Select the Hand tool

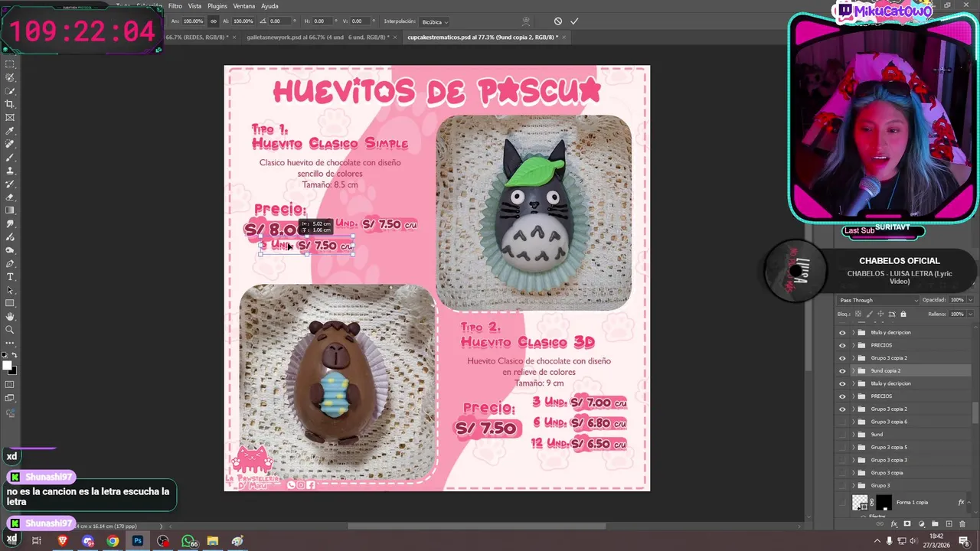(x=10, y=316)
